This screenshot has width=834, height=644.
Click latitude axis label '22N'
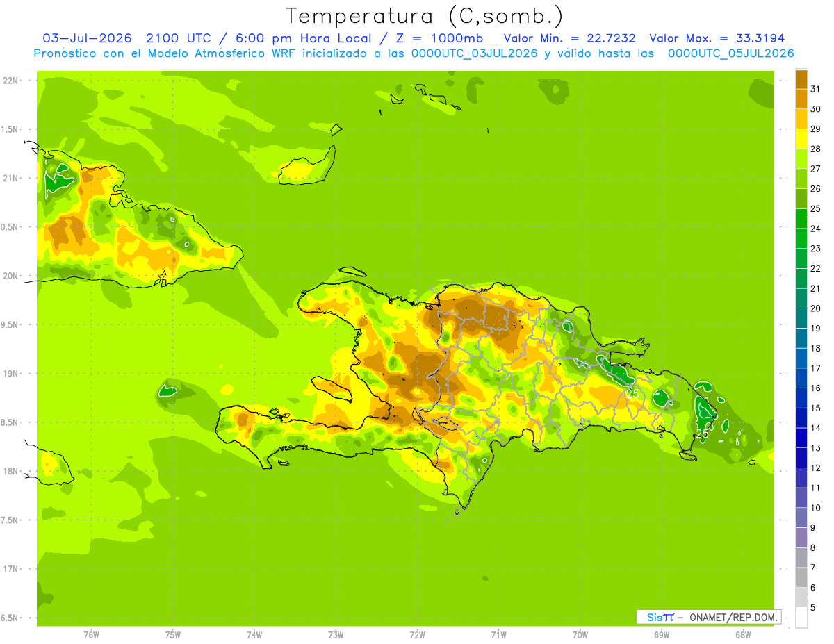tap(11, 80)
